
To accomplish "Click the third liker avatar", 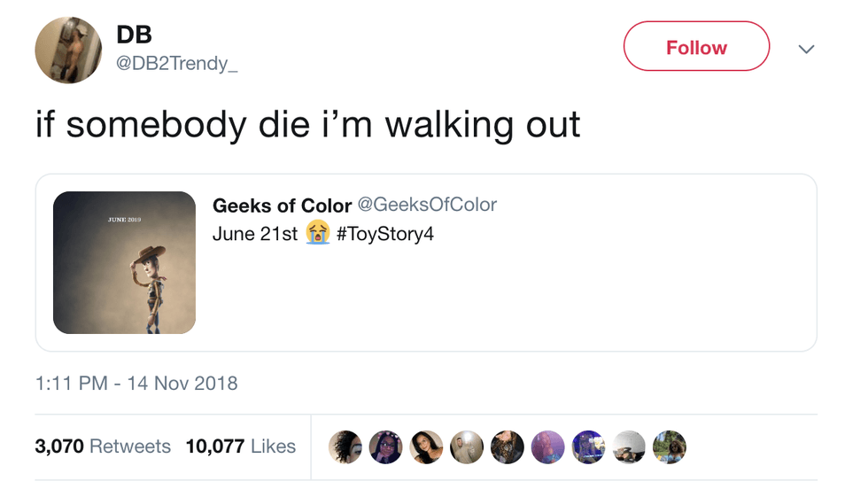I will pos(425,446).
